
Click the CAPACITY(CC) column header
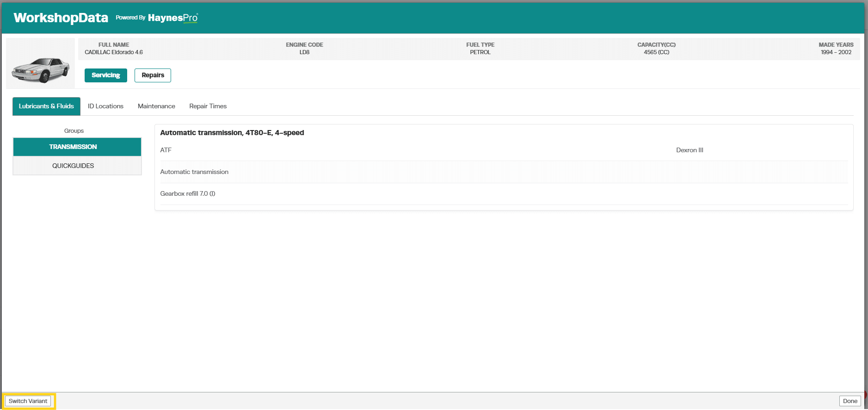point(657,45)
